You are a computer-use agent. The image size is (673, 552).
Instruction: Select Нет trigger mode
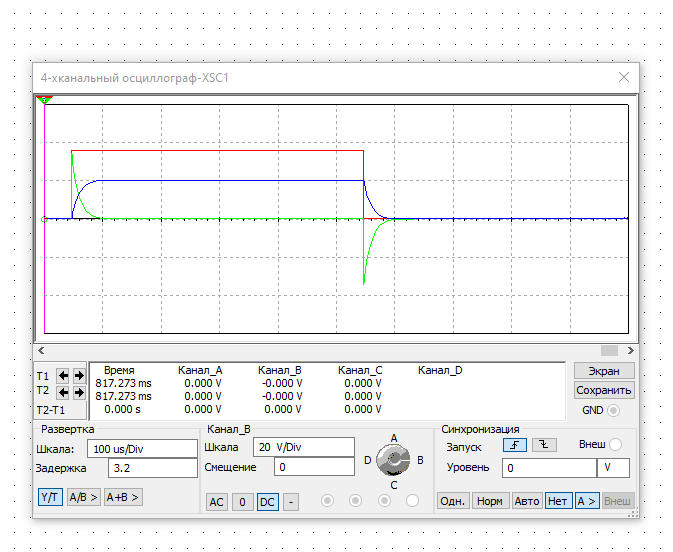558,501
